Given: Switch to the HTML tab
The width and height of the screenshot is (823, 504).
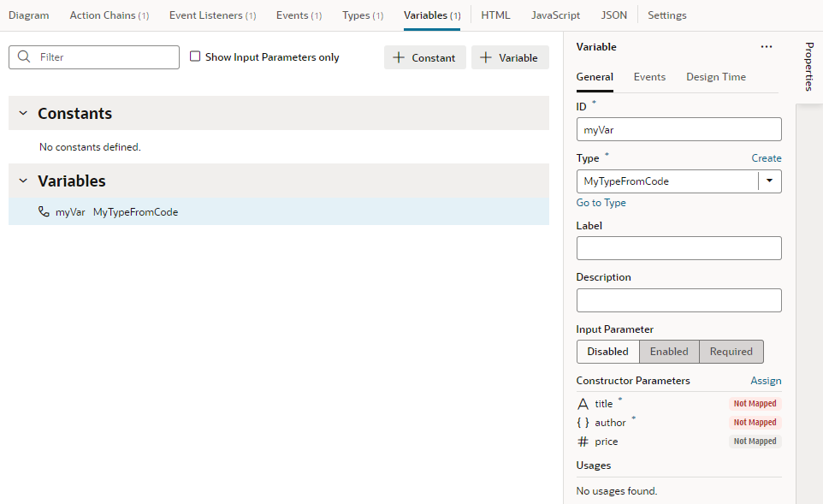Looking at the screenshot, I should (495, 15).
